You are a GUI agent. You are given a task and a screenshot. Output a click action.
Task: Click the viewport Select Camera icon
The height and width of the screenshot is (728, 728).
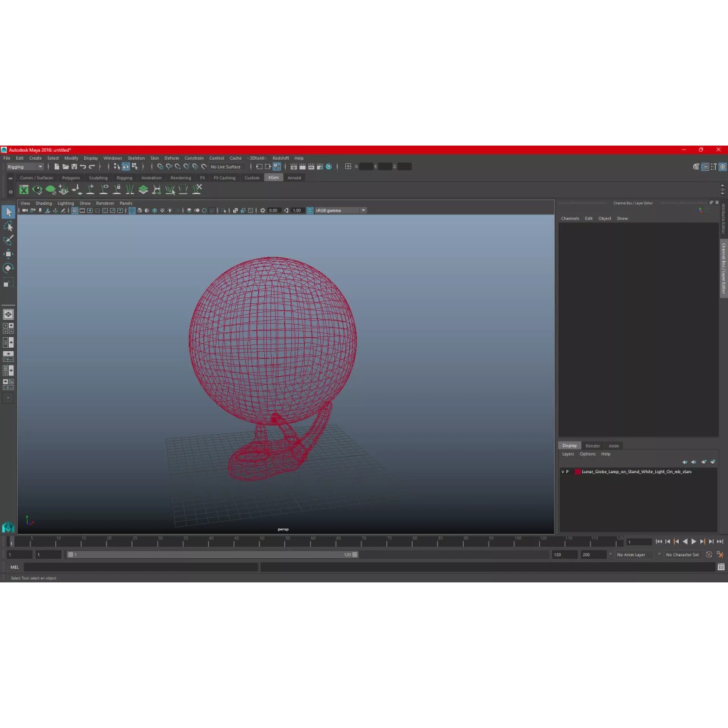25,210
